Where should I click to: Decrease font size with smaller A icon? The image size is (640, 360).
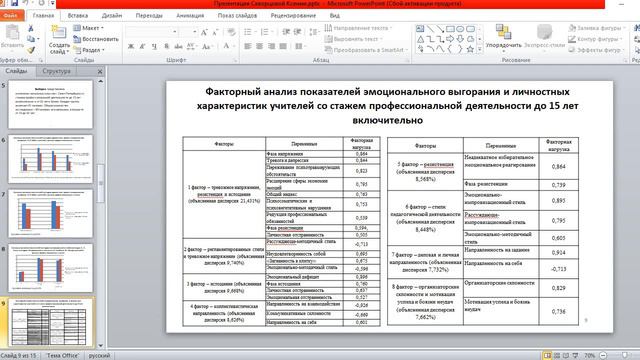pos(216,32)
